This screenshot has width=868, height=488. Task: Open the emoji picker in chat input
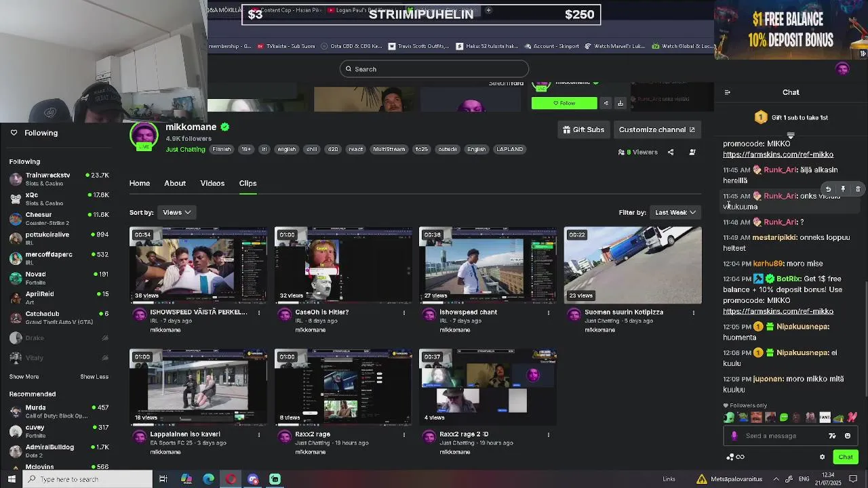(848, 436)
